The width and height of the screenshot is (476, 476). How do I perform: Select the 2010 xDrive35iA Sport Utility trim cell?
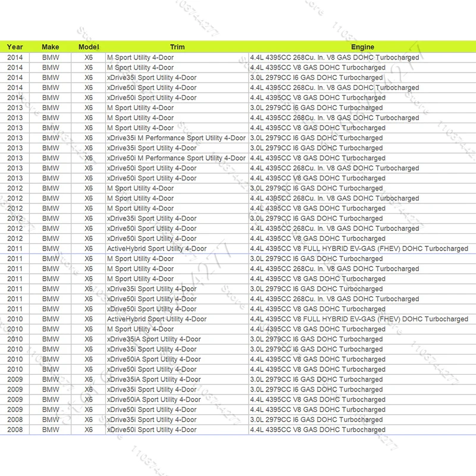(177, 339)
